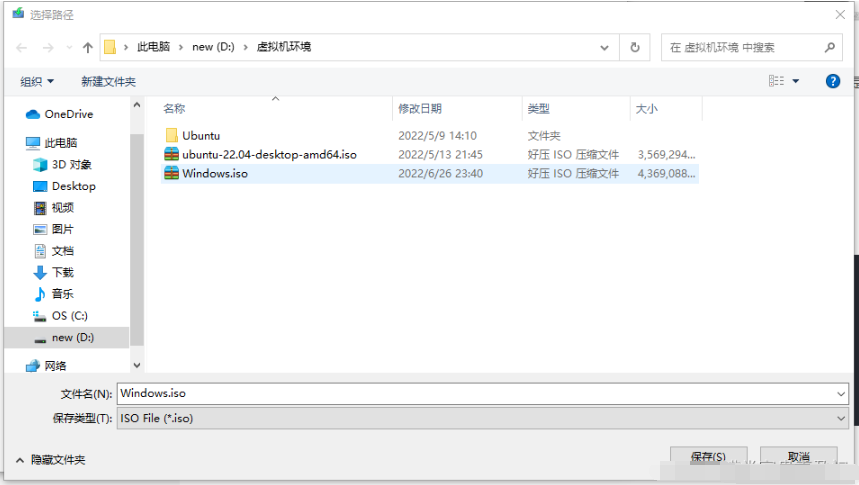This screenshot has height=485, width=859.
Task: Go forward with the right arrow
Action: click(48, 48)
